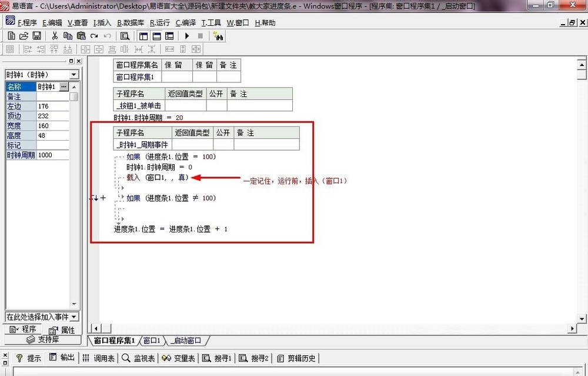Open the 搜寻1 tab
Viewport: 588px width, 376px height.
pyautogui.click(x=217, y=358)
